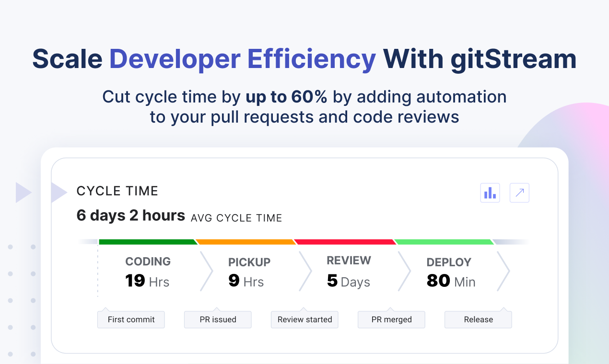Select the First commit label
This screenshot has height=364, width=609.
pyautogui.click(x=131, y=319)
